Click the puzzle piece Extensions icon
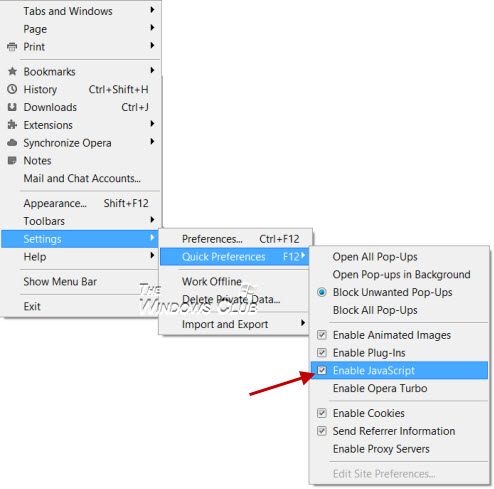494x489 pixels. [12, 125]
